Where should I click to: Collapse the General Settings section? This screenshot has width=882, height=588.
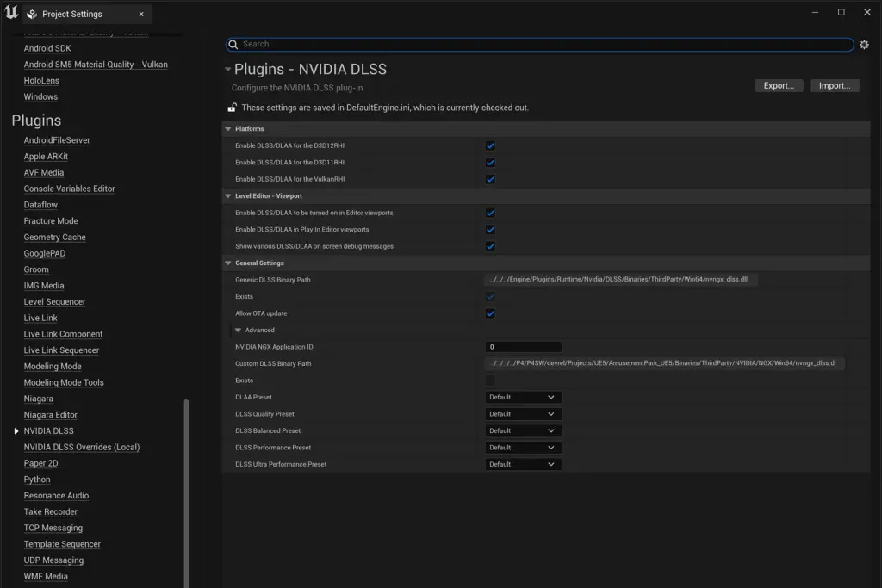(227, 263)
